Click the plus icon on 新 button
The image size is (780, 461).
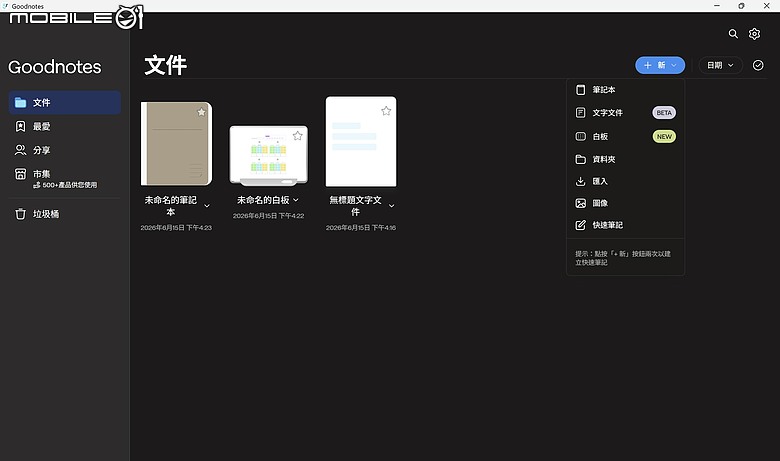point(647,65)
